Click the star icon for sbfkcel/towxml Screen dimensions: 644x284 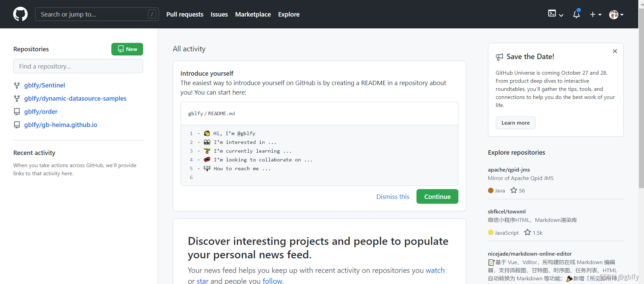click(x=528, y=232)
